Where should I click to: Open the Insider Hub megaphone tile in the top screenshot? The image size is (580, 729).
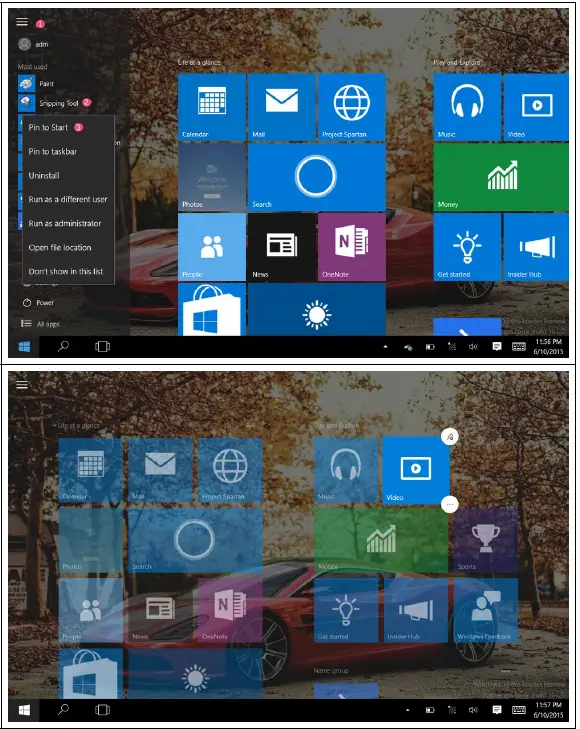(536, 247)
